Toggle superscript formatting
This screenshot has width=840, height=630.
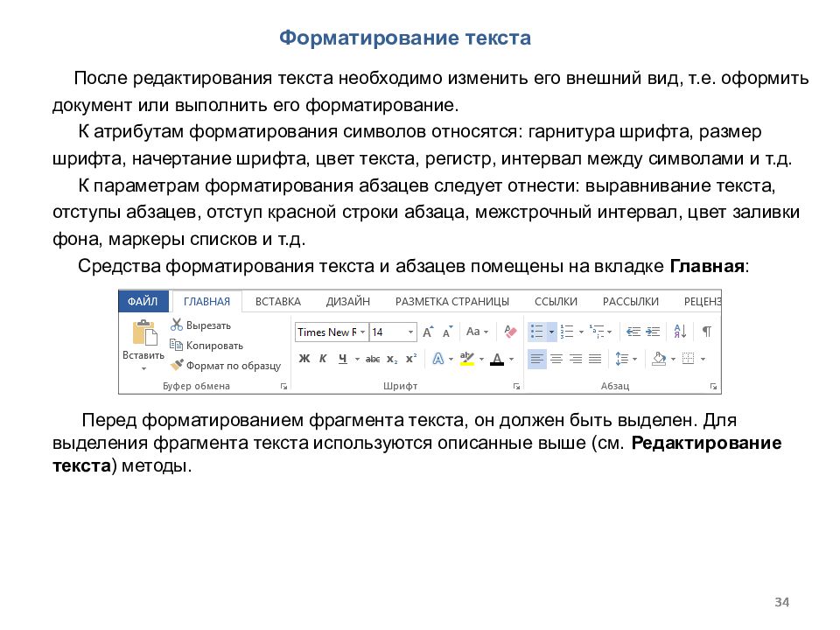[411, 359]
